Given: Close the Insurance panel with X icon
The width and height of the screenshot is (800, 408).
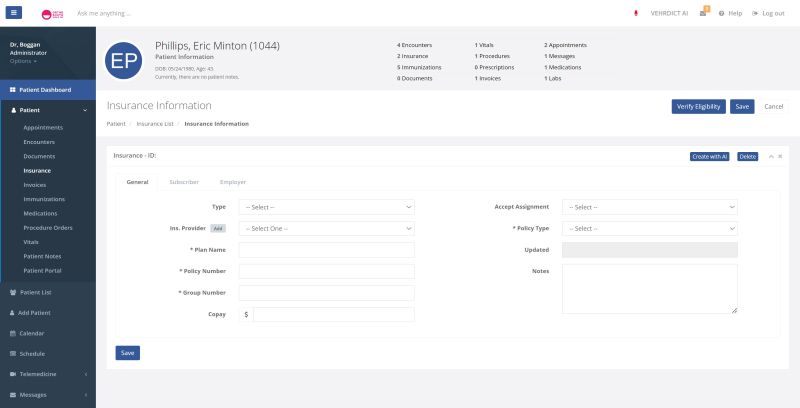Looking at the screenshot, I should [780, 156].
